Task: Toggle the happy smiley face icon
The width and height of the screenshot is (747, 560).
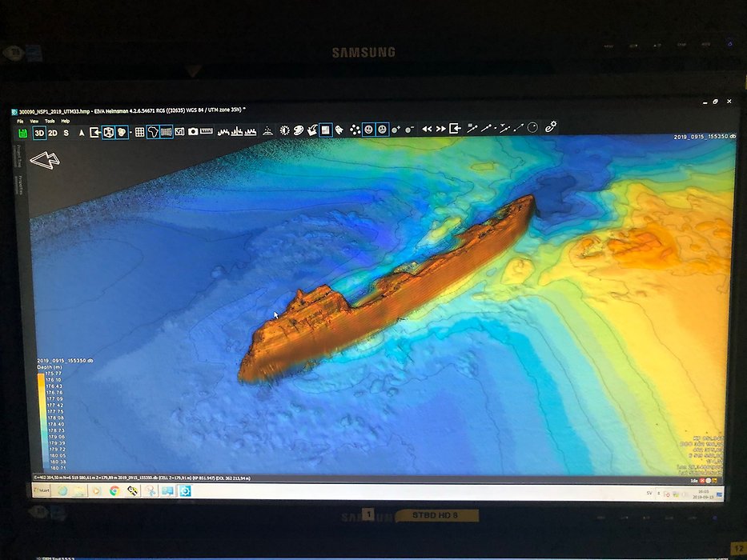Action: click(x=368, y=130)
